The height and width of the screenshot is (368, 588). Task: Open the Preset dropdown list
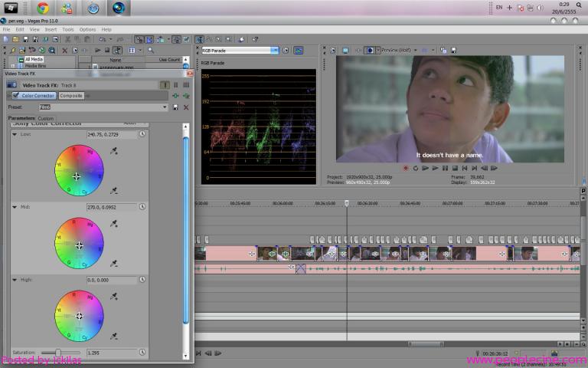165,107
